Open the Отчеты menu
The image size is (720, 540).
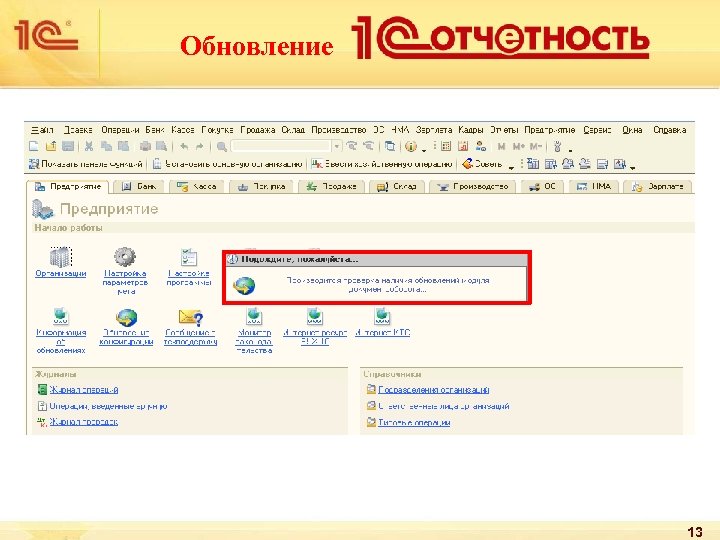pyautogui.click(x=504, y=130)
